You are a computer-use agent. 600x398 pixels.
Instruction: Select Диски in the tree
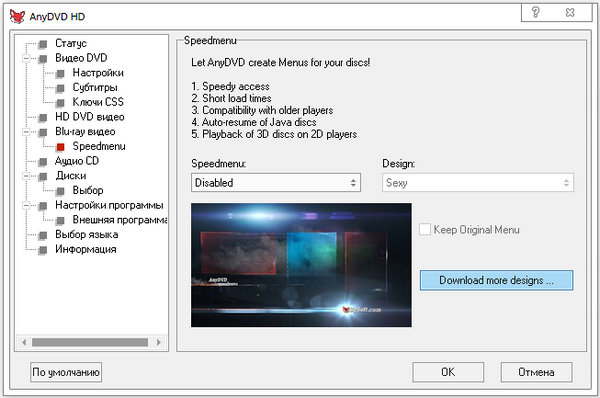71,176
